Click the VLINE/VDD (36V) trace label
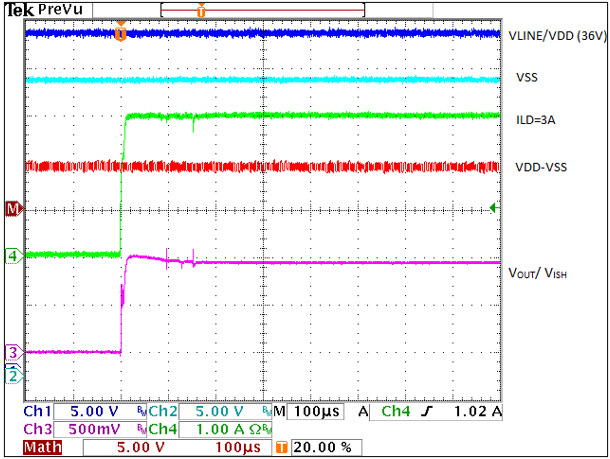Image resolution: width=610 pixels, height=459 pixels. coord(557,35)
